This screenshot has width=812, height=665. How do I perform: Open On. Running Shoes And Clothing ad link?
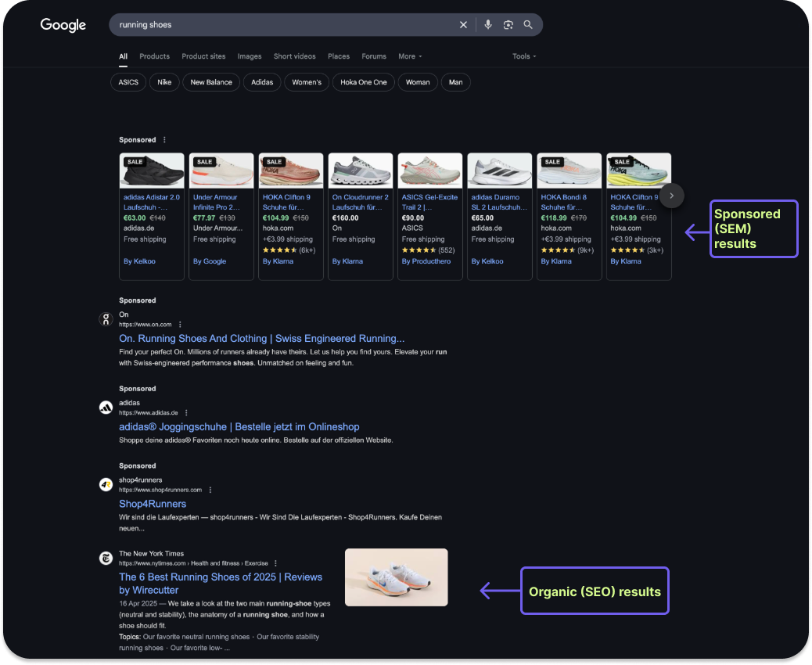coord(262,339)
